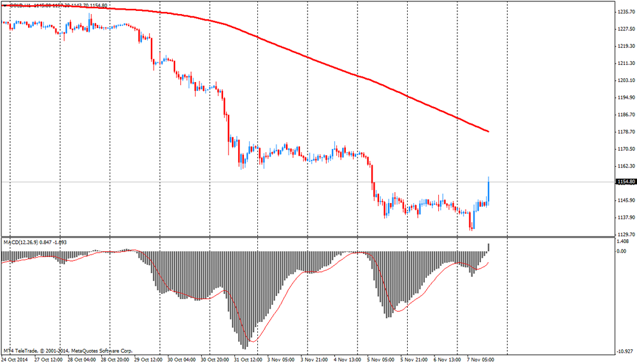This screenshot has height=364, width=637.
Task: Click the MT4 TeleTrade copyright text
Action: (x=68, y=351)
